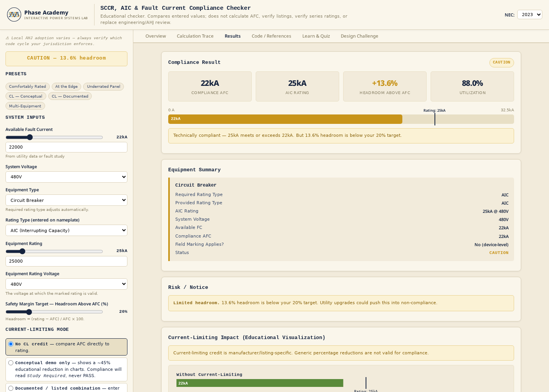Click the 'Status' row showing CAUTION
The image size is (549, 392).
(x=342, y=253)
